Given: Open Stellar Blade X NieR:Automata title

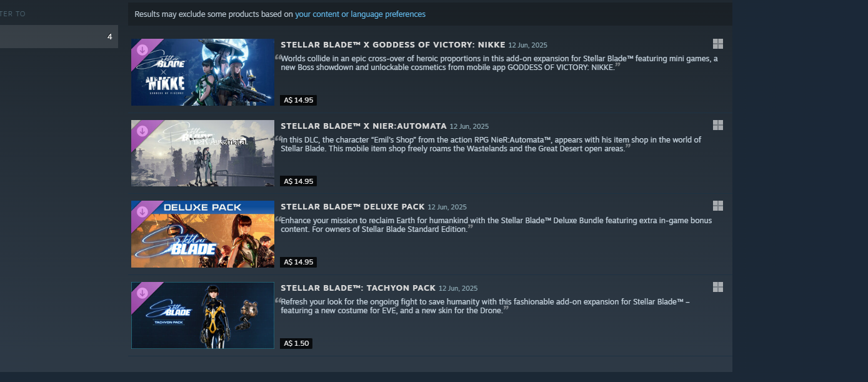Looking at the screenshot, I should point(364,126).
